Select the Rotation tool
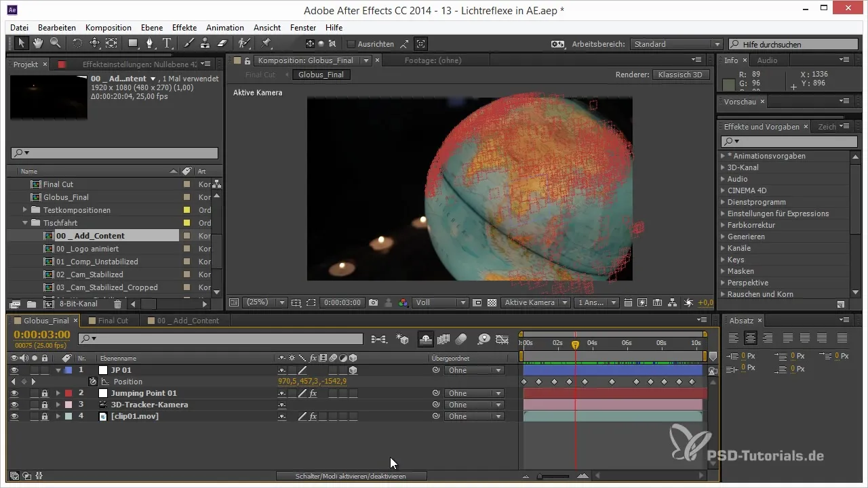Screen dimensions: 868x488 pos(78,43)
